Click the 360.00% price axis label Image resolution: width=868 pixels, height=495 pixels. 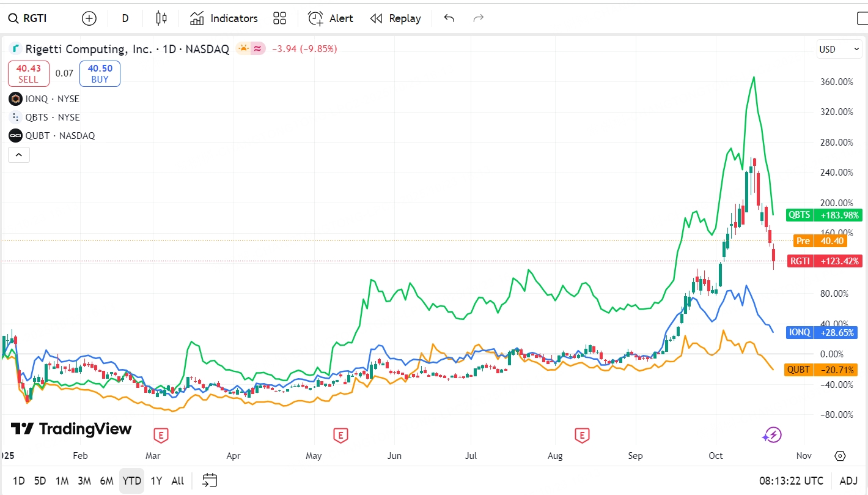[x=836, y=82]
